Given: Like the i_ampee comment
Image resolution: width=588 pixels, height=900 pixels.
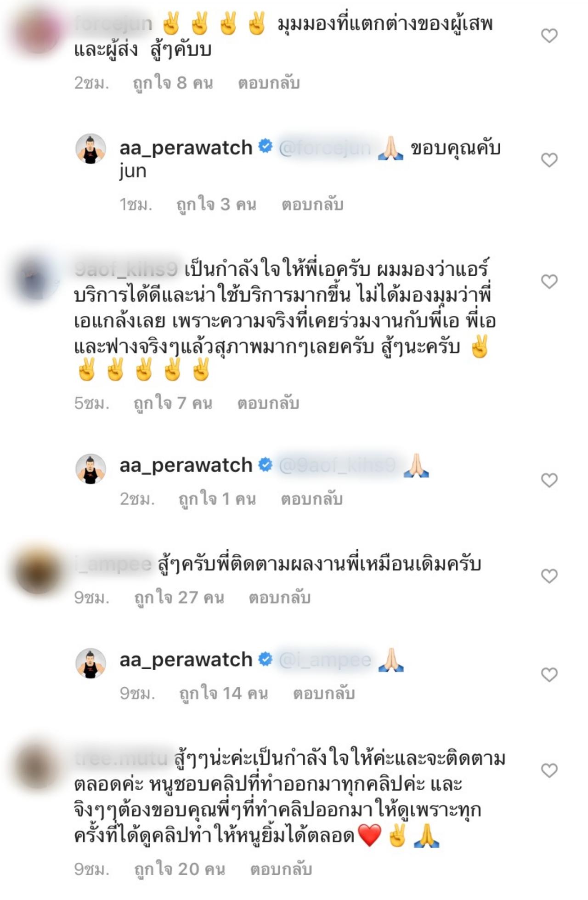Looking at the screenshot, I should tap(549, 576).
